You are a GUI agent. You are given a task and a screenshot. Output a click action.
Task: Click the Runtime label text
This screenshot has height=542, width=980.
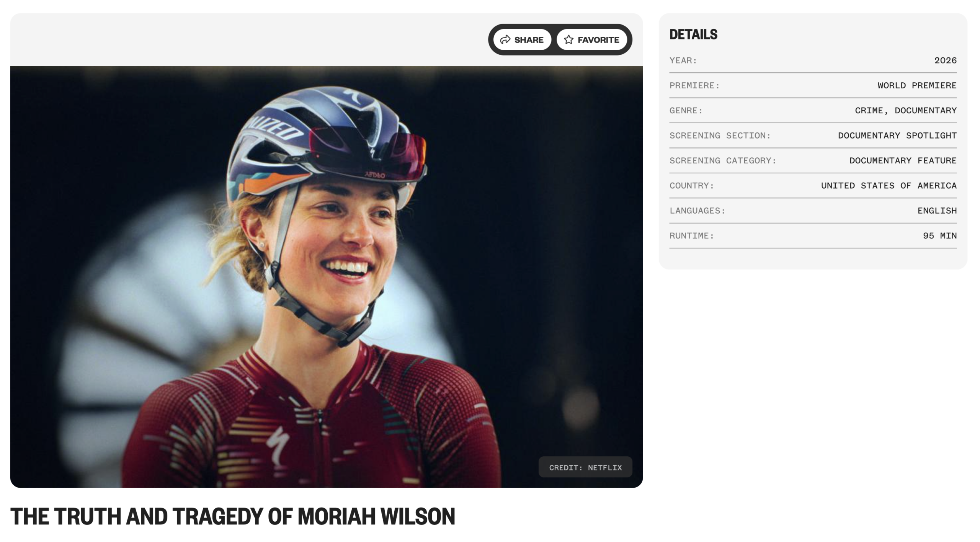pos(692,236)
